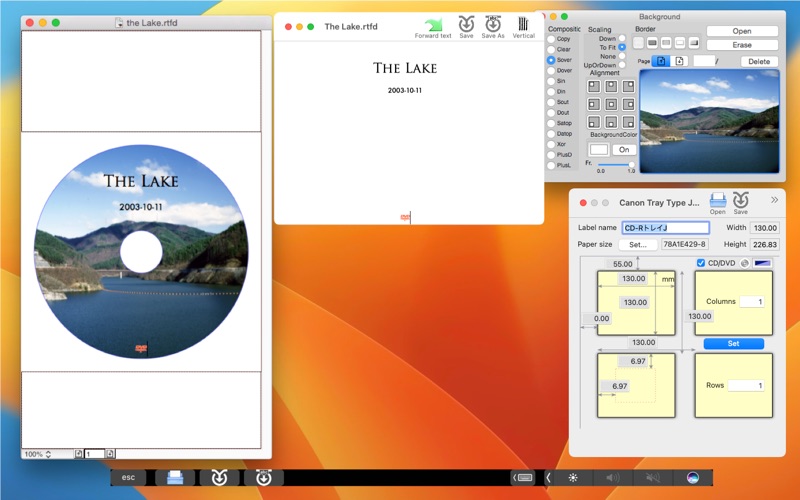
Task: Select the None scaling radio button
Action: coord(622,56)
